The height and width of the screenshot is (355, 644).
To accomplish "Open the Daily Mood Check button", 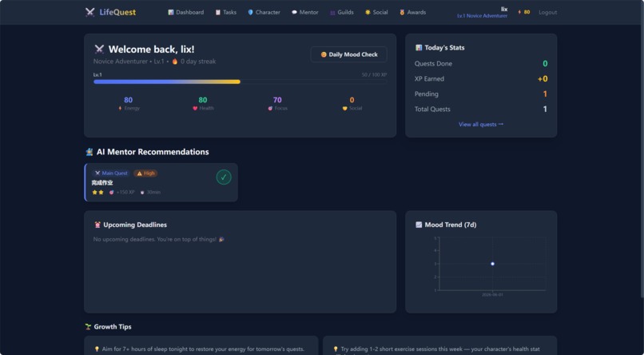I will [348, 54].
